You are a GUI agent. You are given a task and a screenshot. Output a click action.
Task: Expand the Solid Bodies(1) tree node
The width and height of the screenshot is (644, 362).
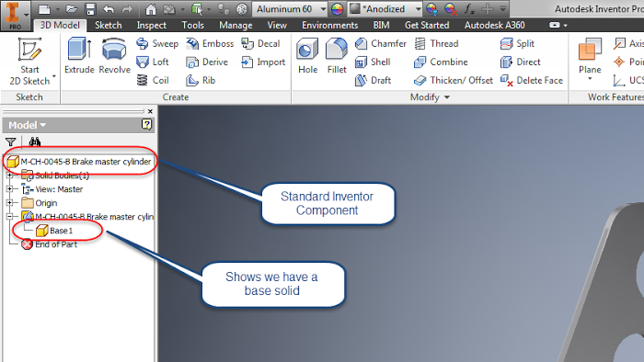[9, 175]
